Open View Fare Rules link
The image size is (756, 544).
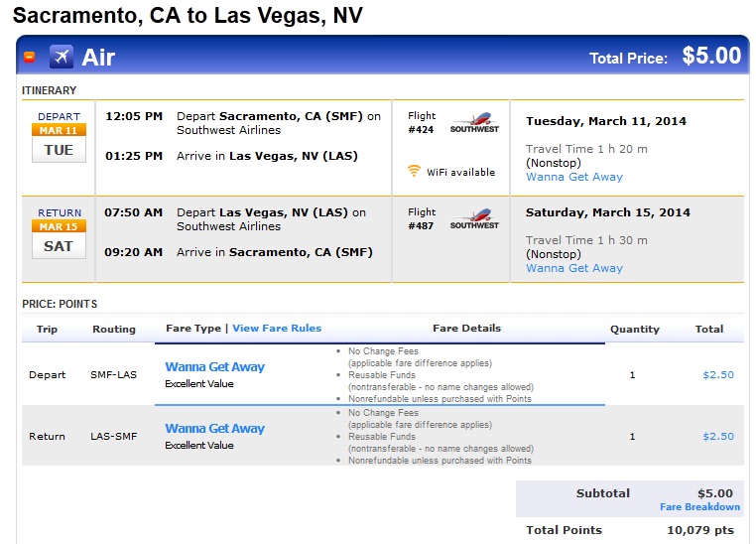point(277,329)
